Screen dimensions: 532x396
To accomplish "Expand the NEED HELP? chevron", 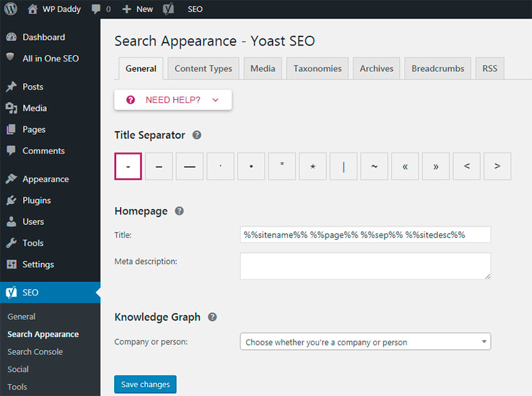I will (x=215, y=100).
